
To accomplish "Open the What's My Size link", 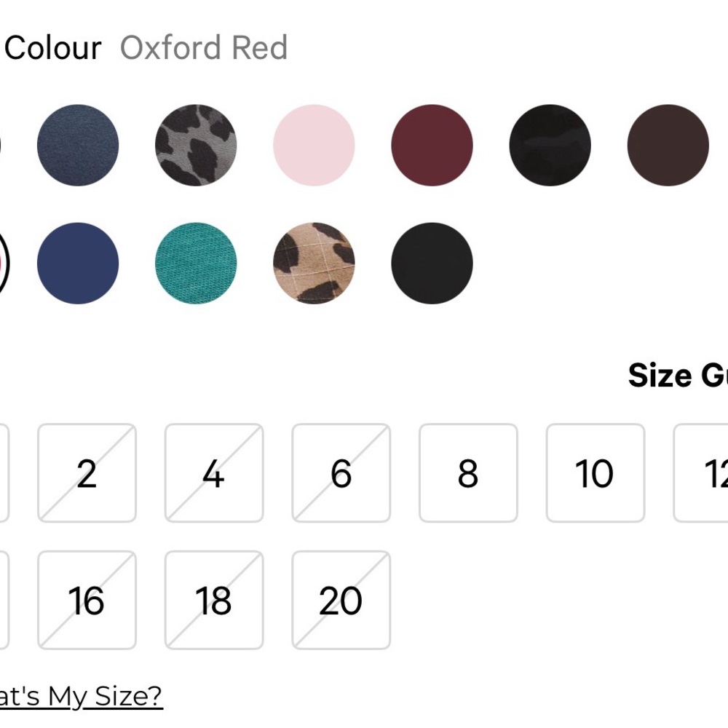I will point(82,696).
